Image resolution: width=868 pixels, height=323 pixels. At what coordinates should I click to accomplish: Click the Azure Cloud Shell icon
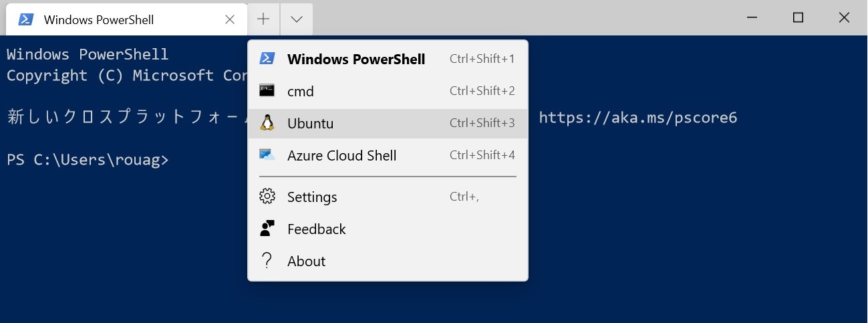267,155
